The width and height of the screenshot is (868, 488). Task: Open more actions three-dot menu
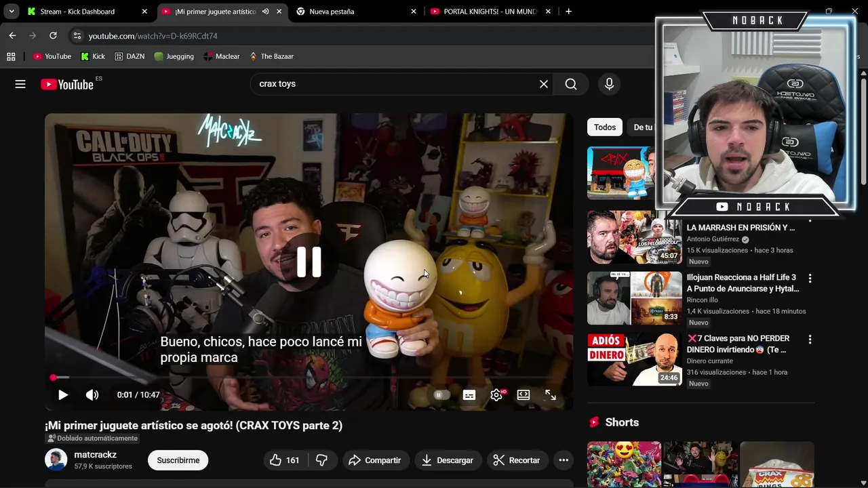[x=564, y=460]
